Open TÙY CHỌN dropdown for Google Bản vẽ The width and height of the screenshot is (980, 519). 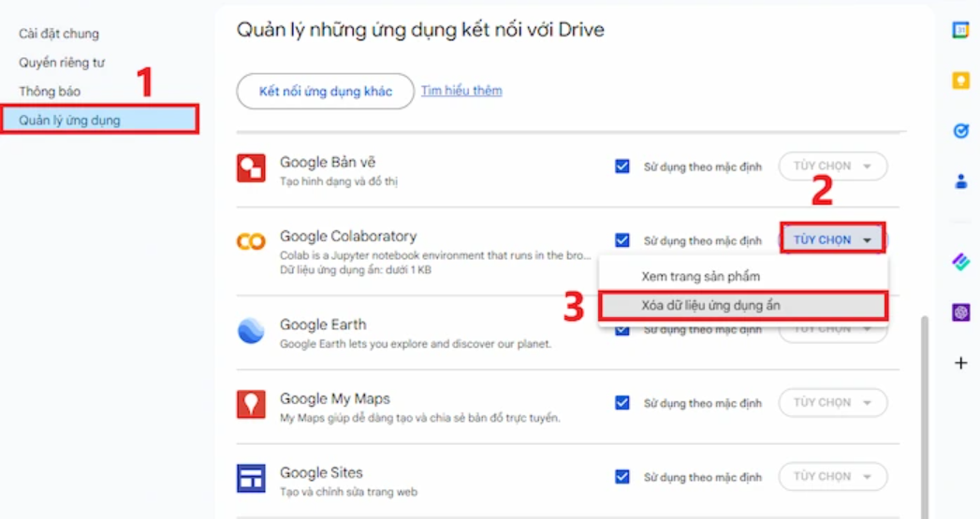pyautogui.click(x=832, y=166)
